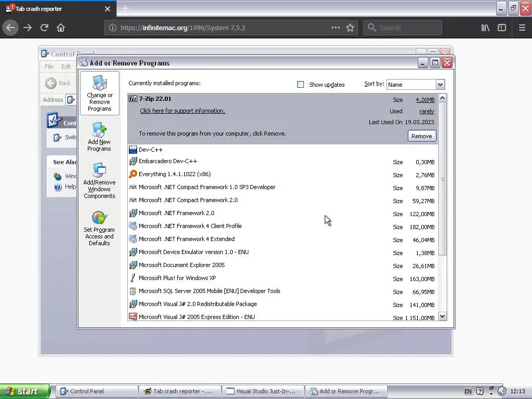
Task: Click Back button in Control Panel window
Action: 58,83
